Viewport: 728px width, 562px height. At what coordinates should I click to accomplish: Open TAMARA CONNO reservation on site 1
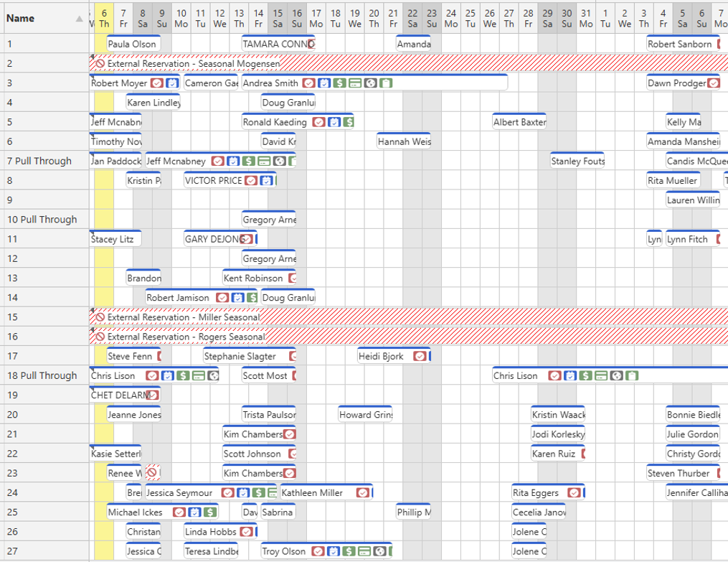pyautogui.click(x=278, y=44)
